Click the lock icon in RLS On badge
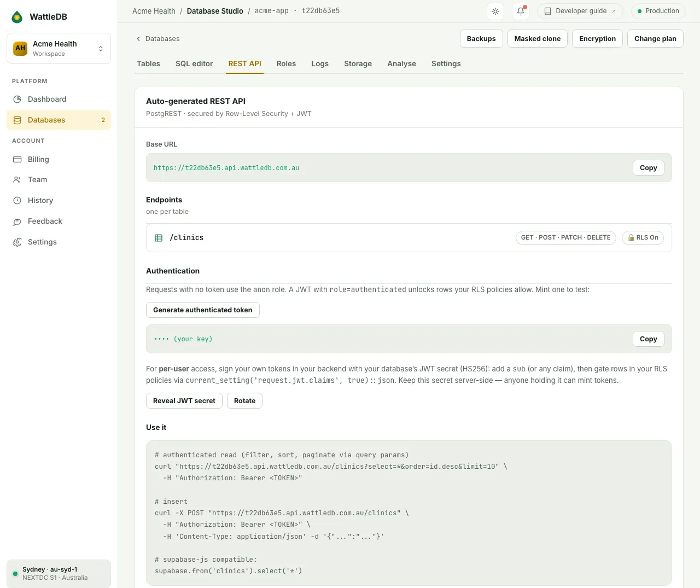The width and height of the screenshot is (700, 588). [x=631, y=237]
